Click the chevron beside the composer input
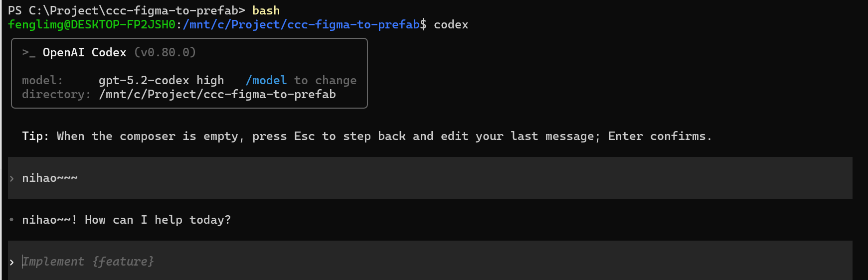868x280 pixels. (11, 262)
